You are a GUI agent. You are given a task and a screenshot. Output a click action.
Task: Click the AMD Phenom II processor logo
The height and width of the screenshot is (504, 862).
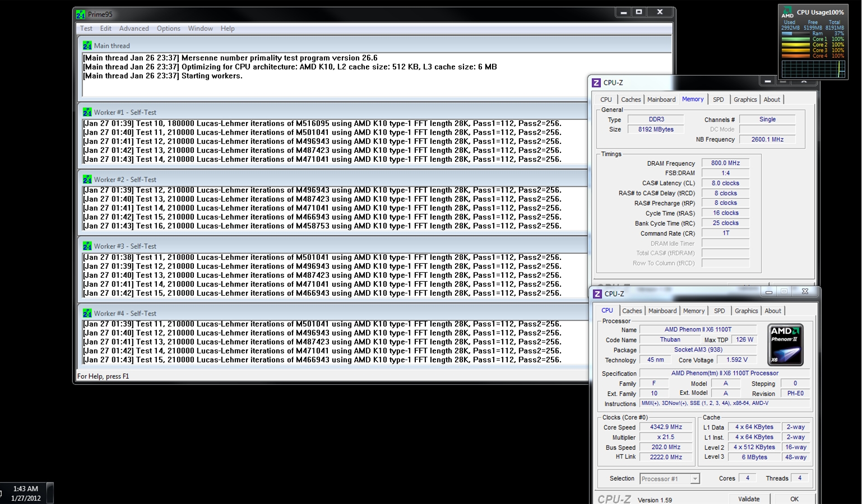click(x=785, y=344)
